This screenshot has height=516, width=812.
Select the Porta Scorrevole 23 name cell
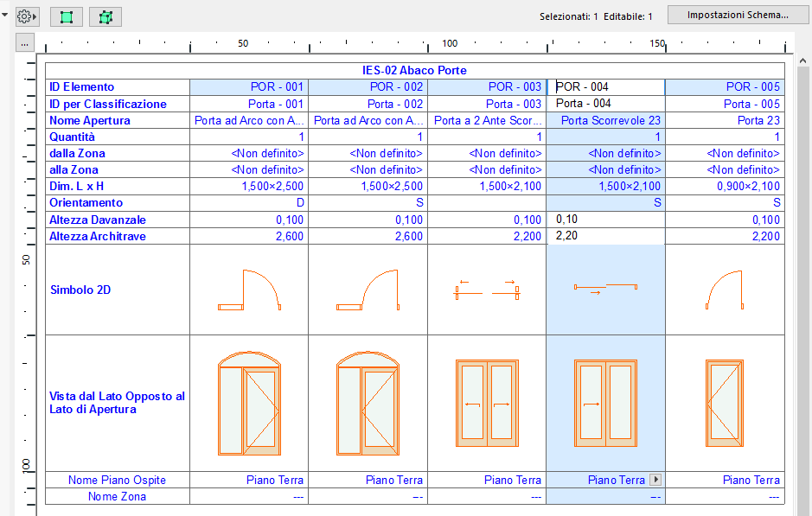point(606,120)
